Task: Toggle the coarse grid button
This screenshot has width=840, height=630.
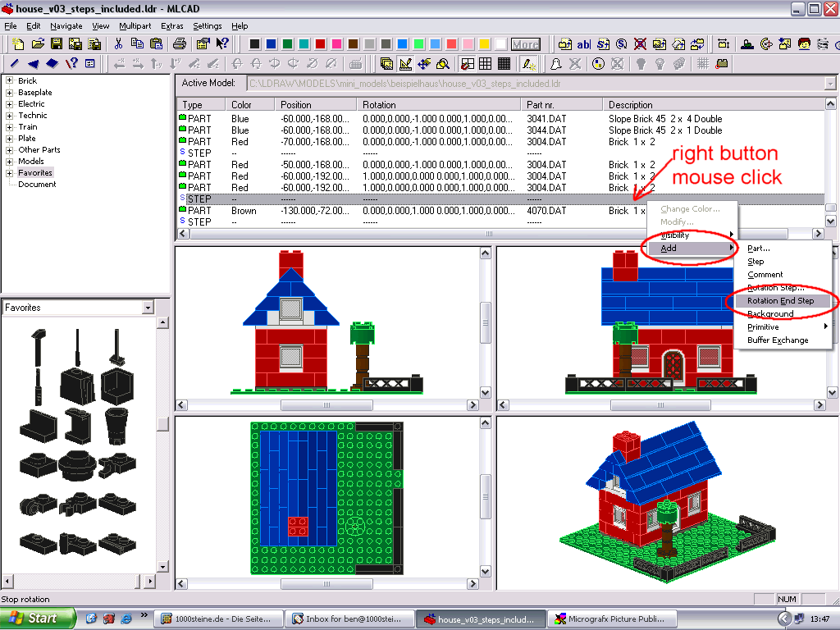Action: pos(486,64)
